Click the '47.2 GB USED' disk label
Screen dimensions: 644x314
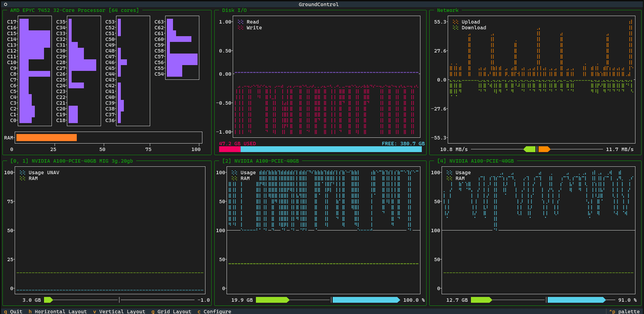237,144
